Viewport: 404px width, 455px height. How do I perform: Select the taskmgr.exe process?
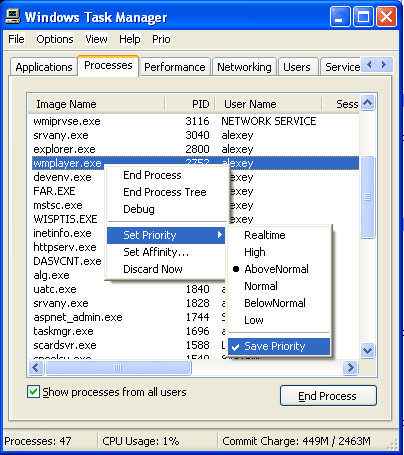click(129, 331)
